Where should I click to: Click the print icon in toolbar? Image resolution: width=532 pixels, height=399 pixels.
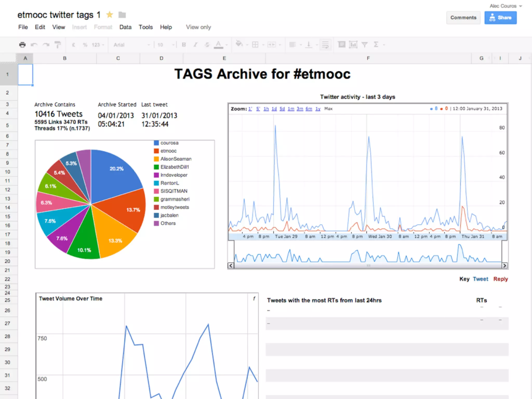click(x=22, y=45)
